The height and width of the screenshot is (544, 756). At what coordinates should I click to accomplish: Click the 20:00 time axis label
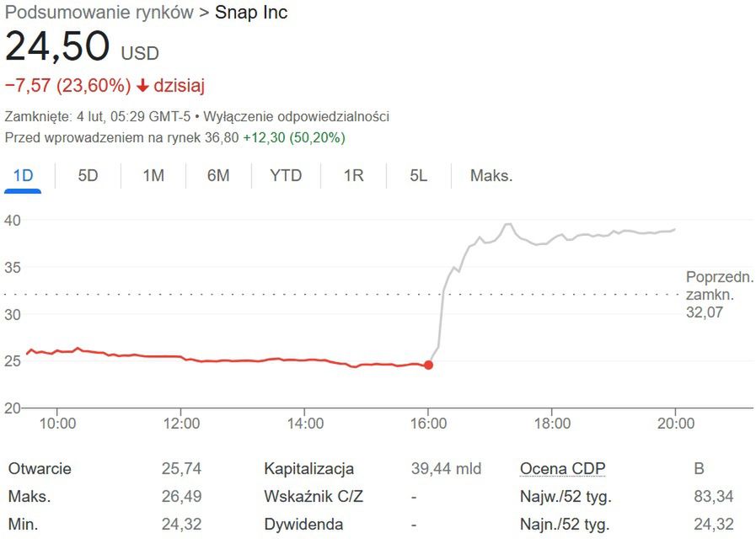(x=674, y=423)
